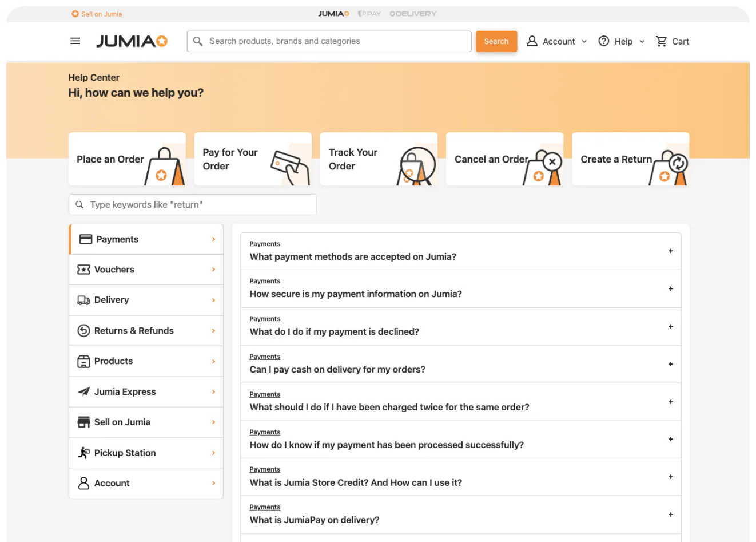Click the magnifier icon in product search

[198, 41]
